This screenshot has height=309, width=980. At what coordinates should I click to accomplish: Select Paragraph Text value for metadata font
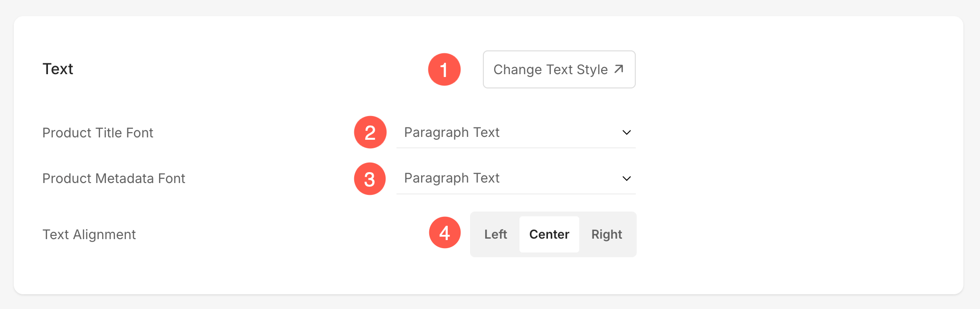tap(452, 178)
